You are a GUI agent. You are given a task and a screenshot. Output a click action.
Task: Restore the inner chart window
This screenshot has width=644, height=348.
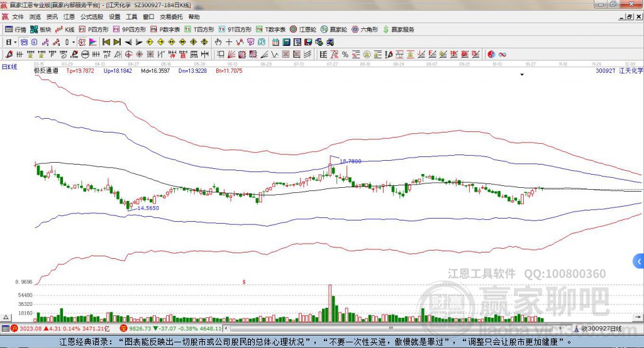pyautogui.click(x=630, y=17)
